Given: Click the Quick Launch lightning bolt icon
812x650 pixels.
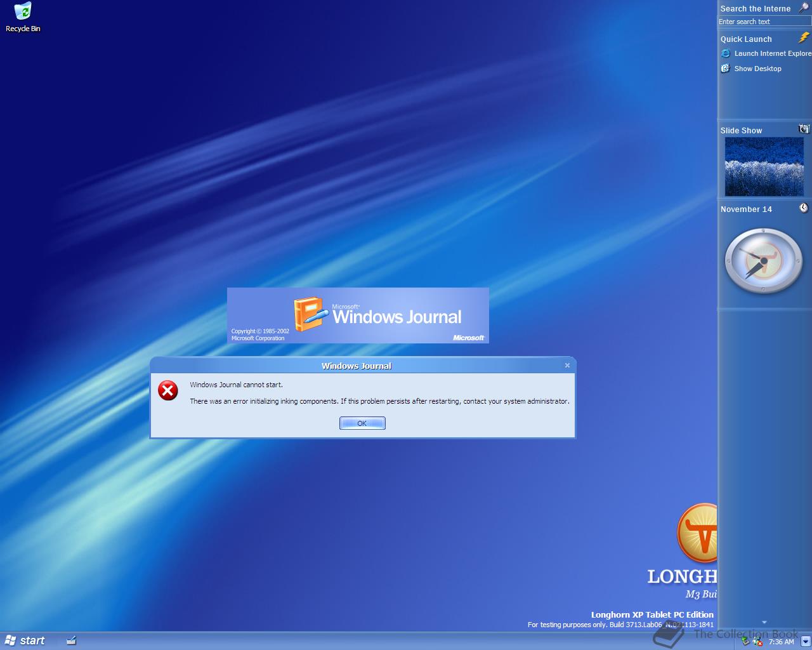Looking at the screenshot, I should [x=804, y=38].
